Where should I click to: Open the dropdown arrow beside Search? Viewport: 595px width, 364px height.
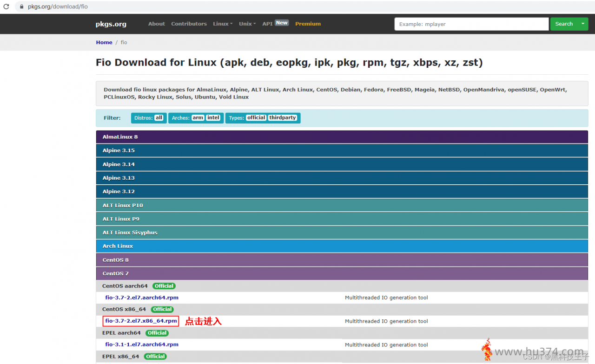coord(583,24)
